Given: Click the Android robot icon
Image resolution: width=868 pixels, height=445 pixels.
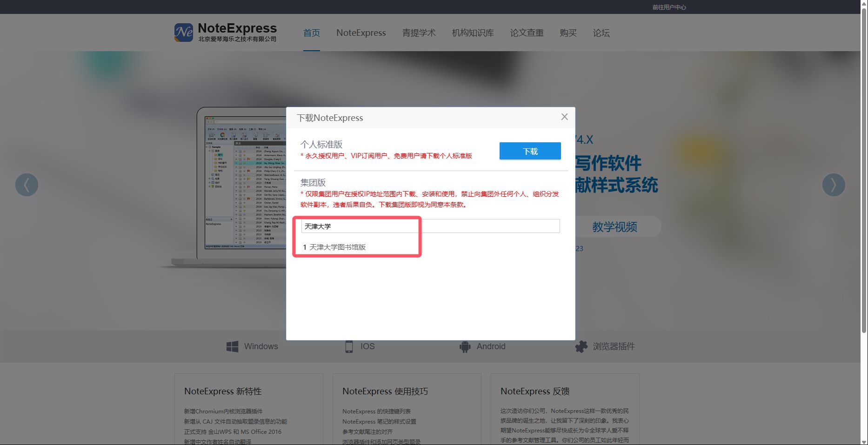Looking at the screenshot, I should (x=465, y=346).
